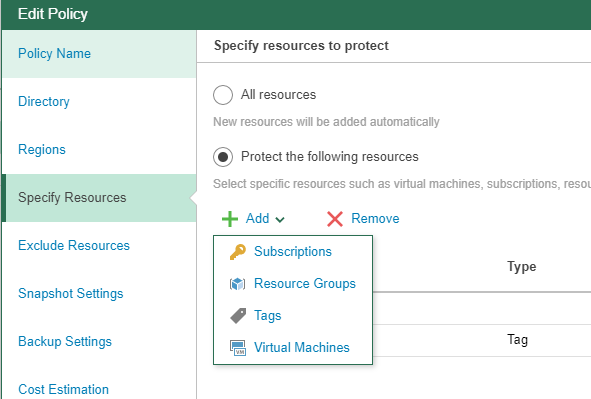Select the All resources radio button

(x=223, y=95)
